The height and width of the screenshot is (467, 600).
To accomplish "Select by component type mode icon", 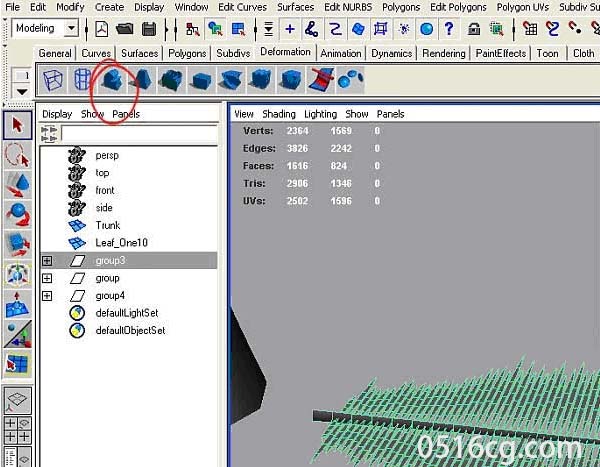I will click(x=238, y=29).
